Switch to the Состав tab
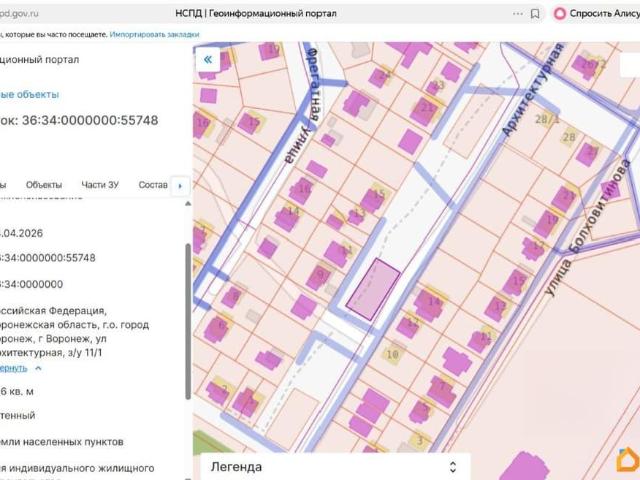Viewport: 640px width, 480px height. (x=153, y=185)
